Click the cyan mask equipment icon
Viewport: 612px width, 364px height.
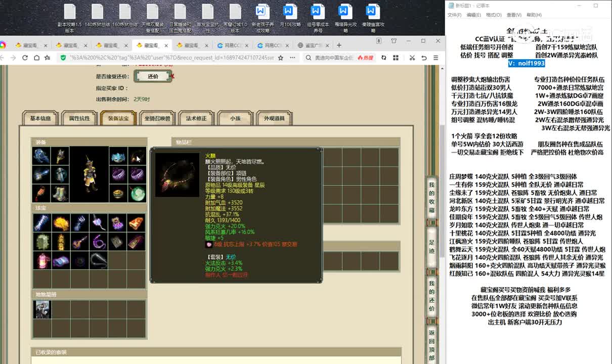tap(118, 156)
